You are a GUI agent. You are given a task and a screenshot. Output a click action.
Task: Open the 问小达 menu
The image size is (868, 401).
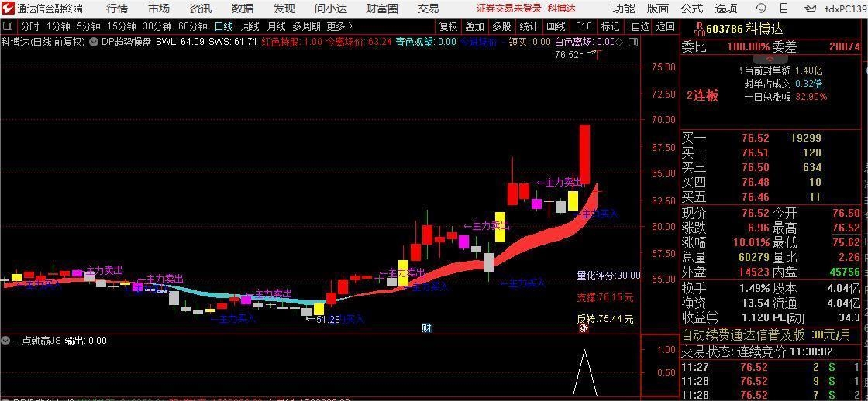[330, 9]
